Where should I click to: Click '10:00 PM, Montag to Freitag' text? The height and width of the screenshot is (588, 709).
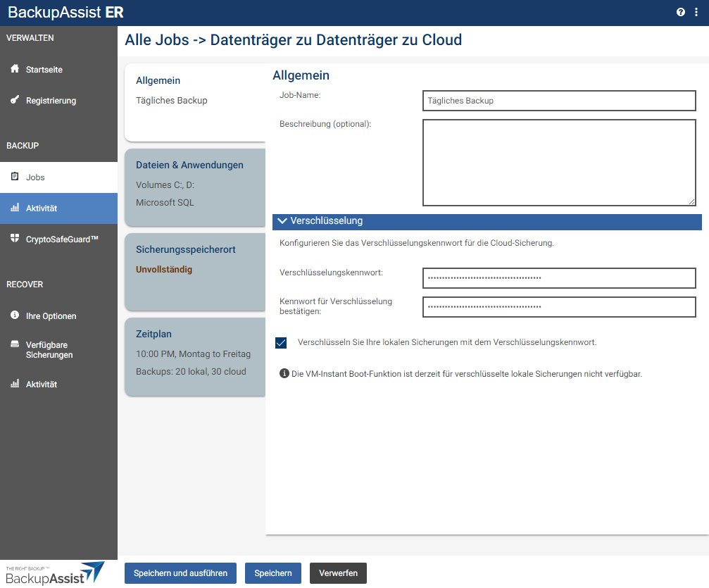click(x=193, y=354)
